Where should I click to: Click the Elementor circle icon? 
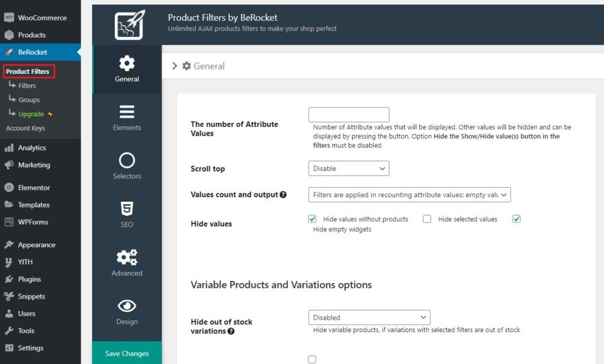tap(9, 188)
